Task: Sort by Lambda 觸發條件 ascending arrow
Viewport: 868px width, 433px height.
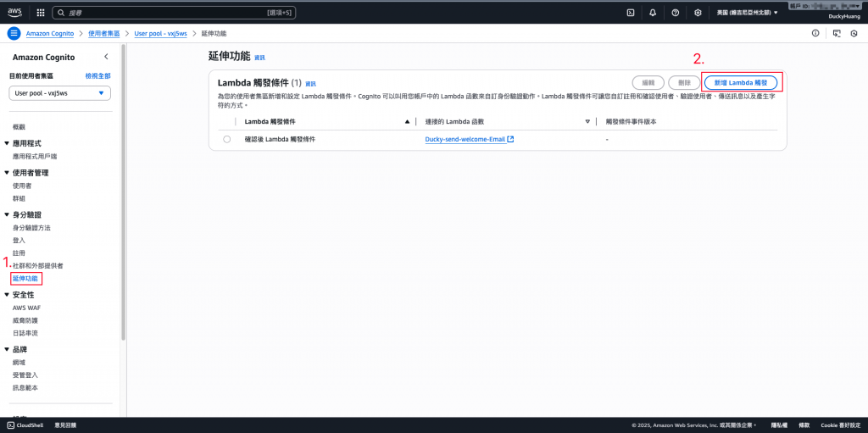Action: tap(408, 121)
